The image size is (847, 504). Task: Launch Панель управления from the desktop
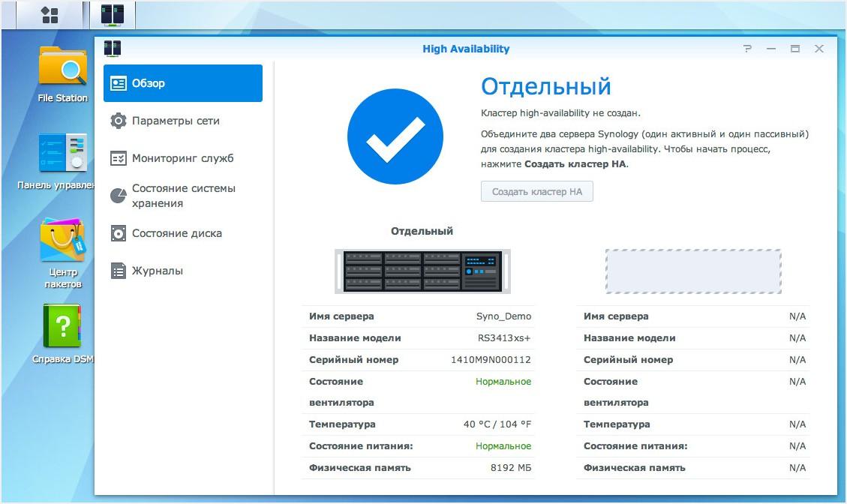(x=63, y=154)
